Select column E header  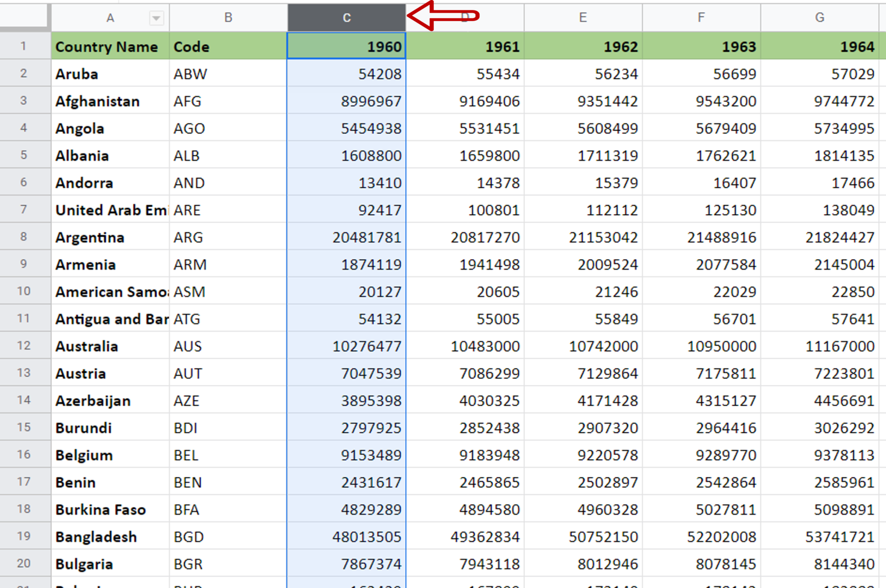582,17
